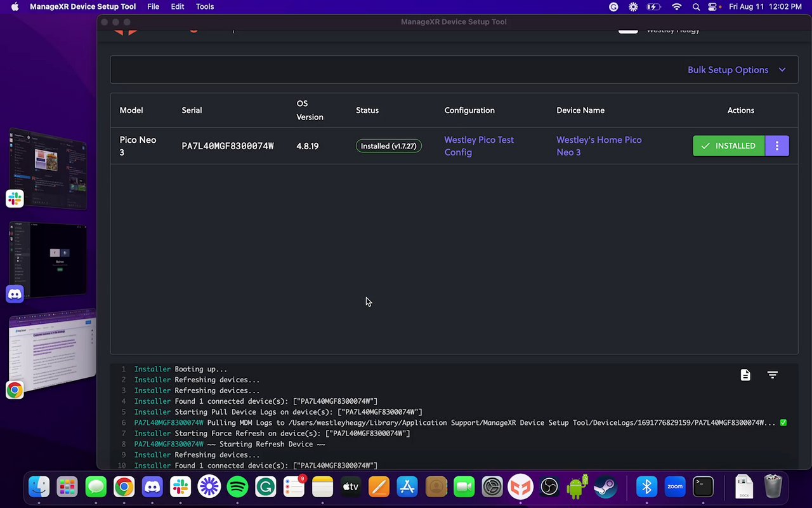Open the Bulk Setup Options dropdown
Image resolution: width=812 pixels, height=508 pixels.
(737, 70)
